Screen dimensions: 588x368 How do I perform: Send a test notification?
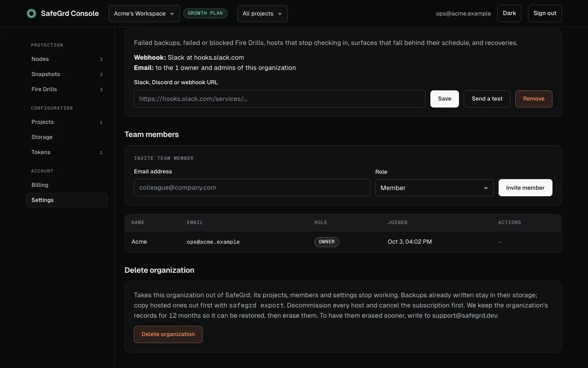coord(487,99)
